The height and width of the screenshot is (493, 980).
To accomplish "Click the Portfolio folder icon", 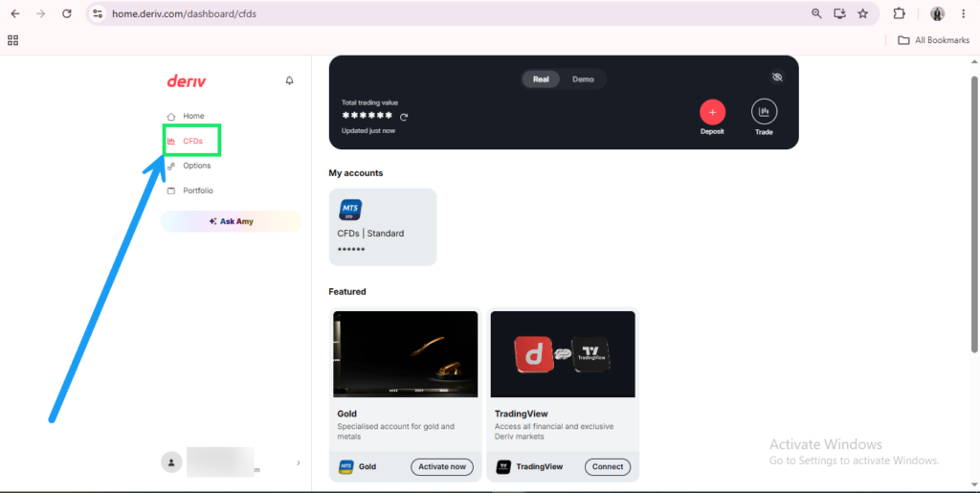I will 171,190.
